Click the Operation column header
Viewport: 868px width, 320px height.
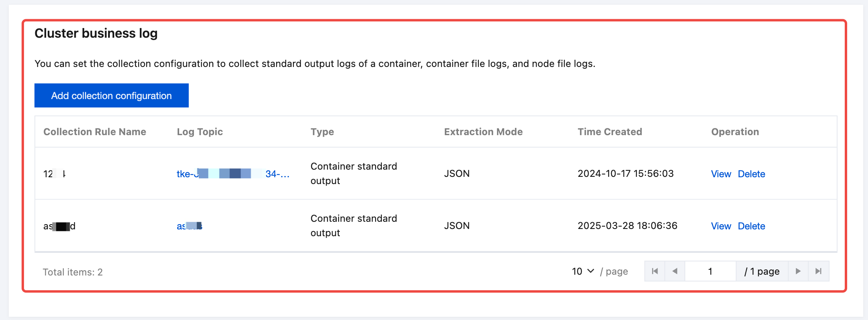coord(735,132)
